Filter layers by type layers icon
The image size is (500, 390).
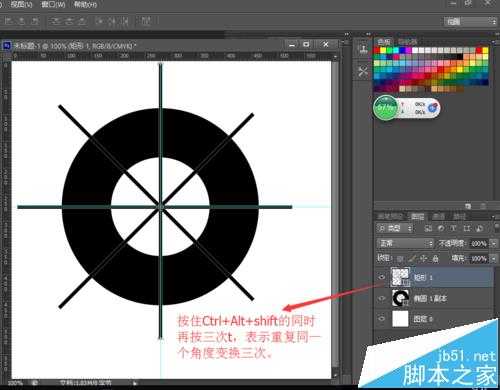[454, 228]
